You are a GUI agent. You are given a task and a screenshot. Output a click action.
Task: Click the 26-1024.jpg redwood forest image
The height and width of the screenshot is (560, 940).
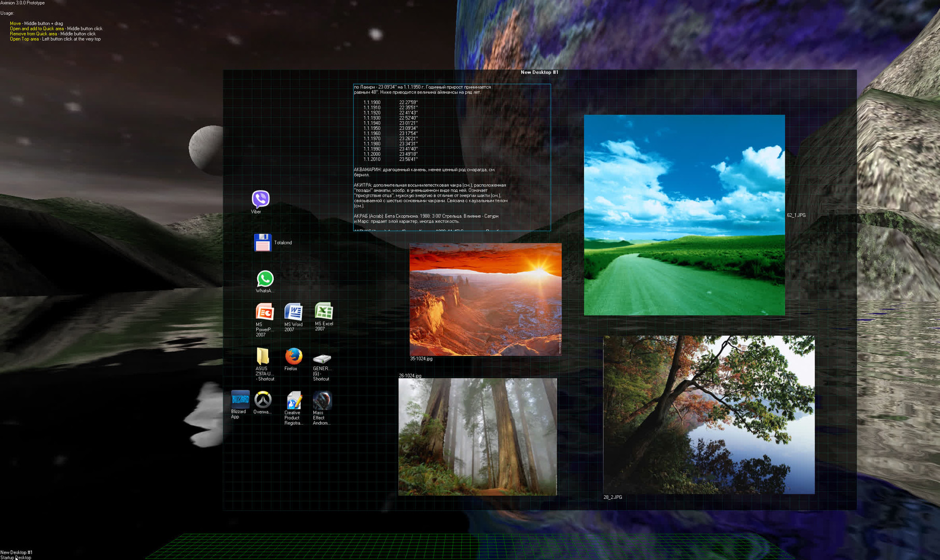tap(477, 437)
